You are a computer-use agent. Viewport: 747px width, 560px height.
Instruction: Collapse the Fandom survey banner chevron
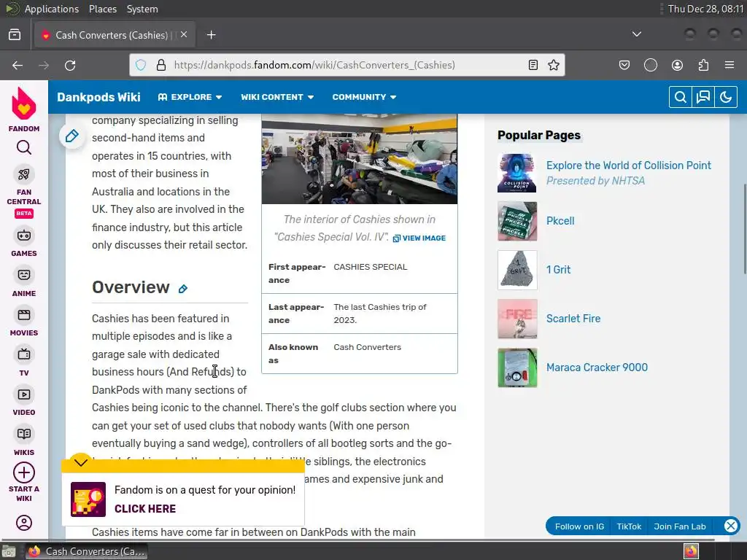tap(81, 462)
